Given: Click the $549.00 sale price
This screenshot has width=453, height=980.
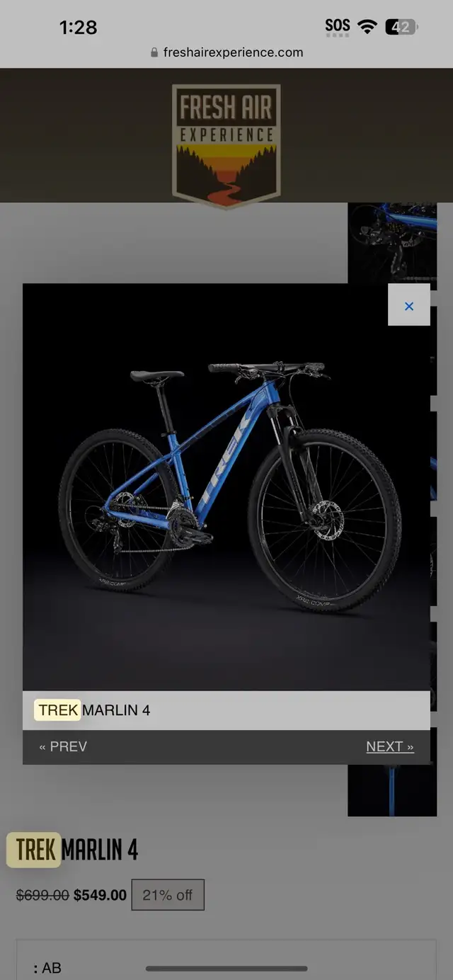Looking at the screenshot, I should 100,895.
